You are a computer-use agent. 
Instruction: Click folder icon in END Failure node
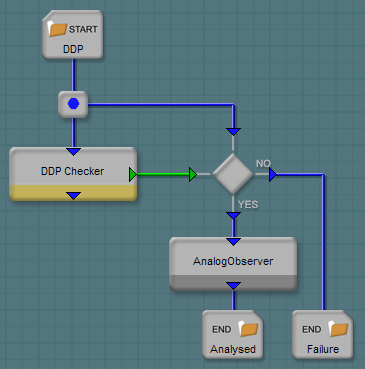coord(338,329)
